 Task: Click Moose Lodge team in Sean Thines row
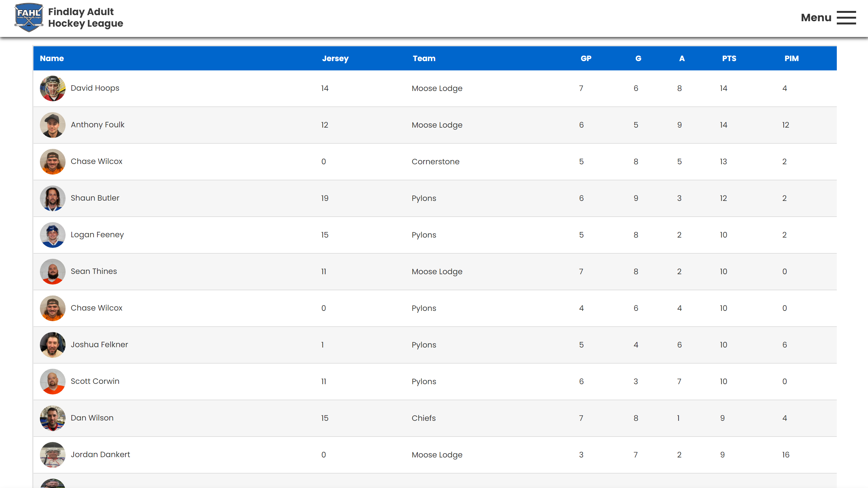click(x=437, y=272)
